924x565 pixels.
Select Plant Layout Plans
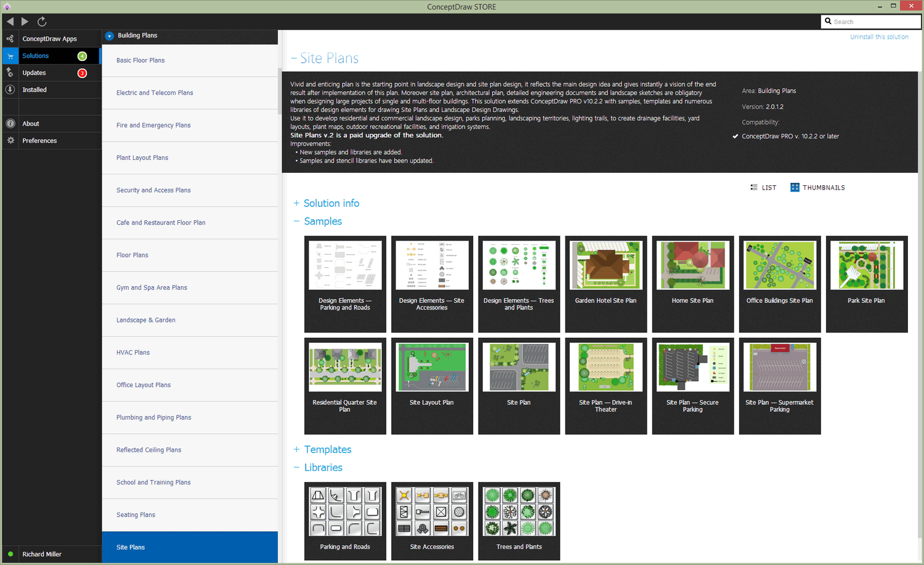tap(190, 158)
